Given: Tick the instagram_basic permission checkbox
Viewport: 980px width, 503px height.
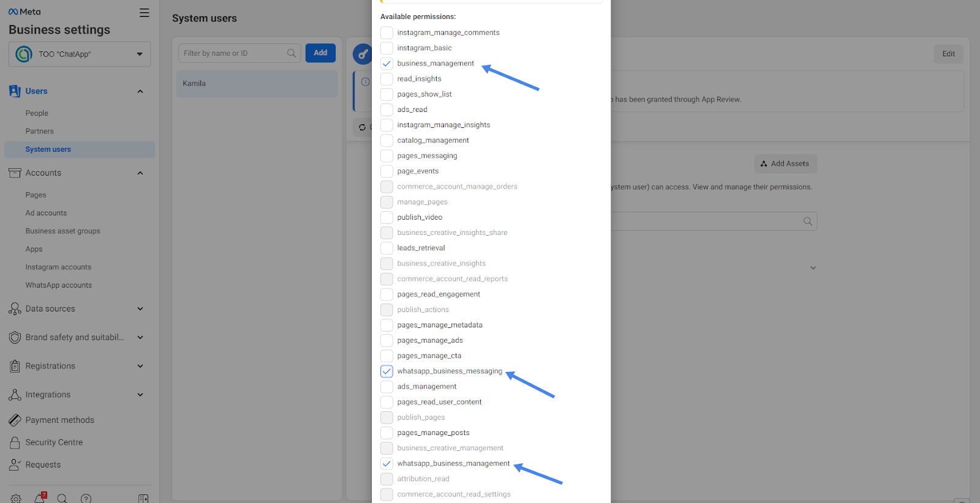Looking at the screenshot, I should coord(386,48).
